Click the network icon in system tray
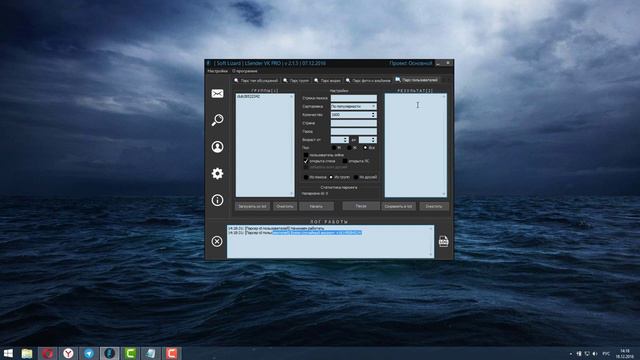Screen dimensions: 640x360 click(x=587, y=353)
